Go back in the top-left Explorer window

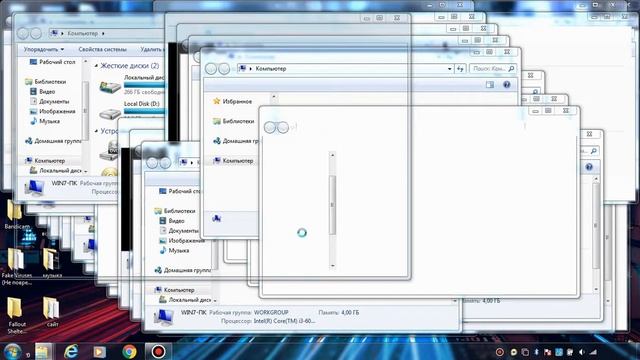(x=23, y=33)
